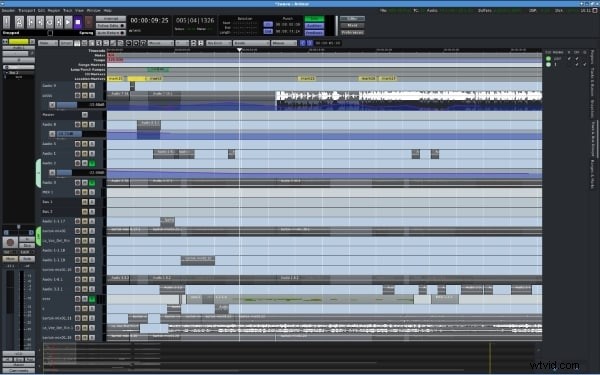The image size is (600, 375).
Task: Jump to session start with transport button
Action: point(31,22)
